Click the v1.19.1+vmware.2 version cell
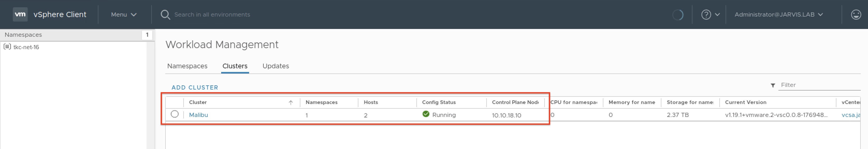868x149 pixels. [x=776, y=115]
